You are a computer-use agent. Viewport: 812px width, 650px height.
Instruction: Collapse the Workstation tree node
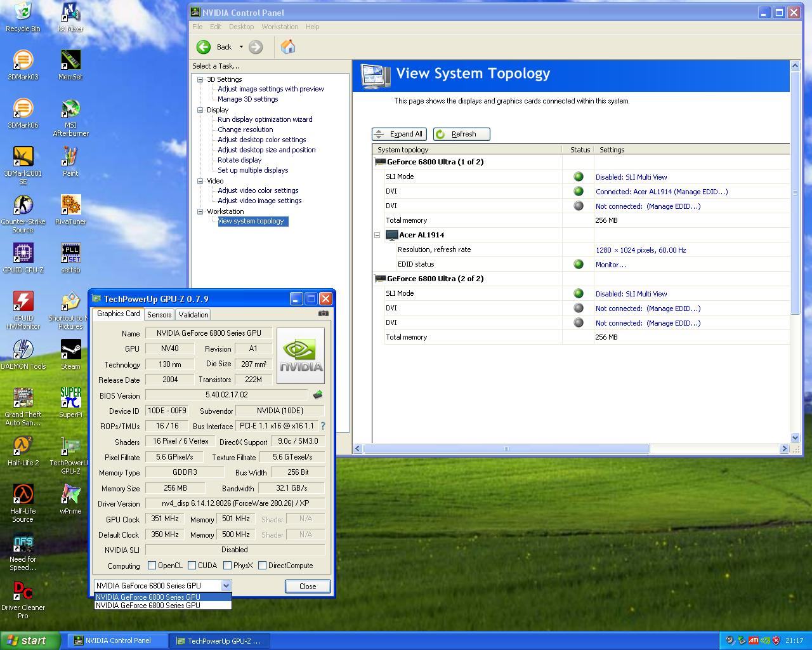200,211
